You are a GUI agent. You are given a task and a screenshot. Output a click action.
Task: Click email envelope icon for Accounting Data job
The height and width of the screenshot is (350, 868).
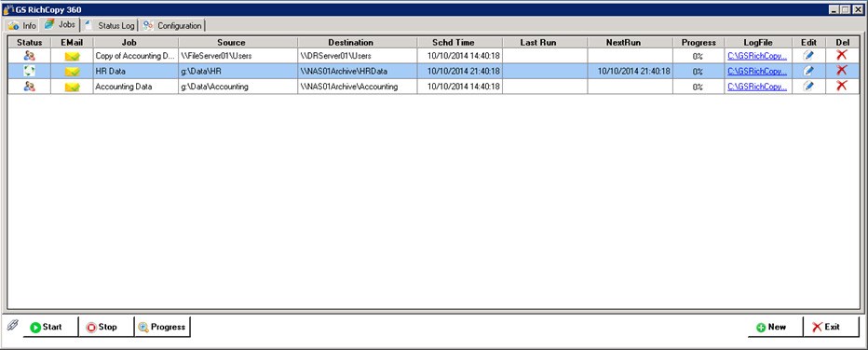pos(72,87)
